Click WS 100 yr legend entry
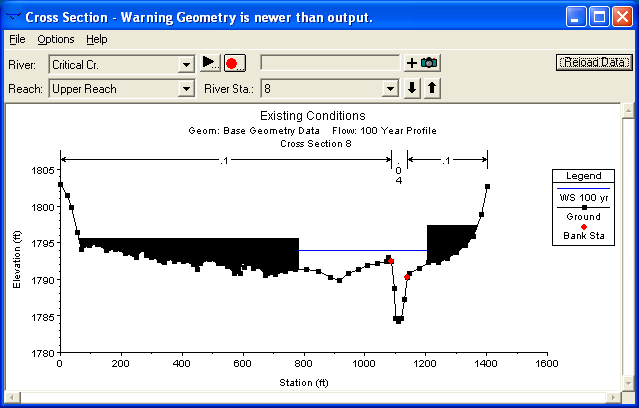Image resolution: width=639 pixels, height=408 pixels. point(583,196)
